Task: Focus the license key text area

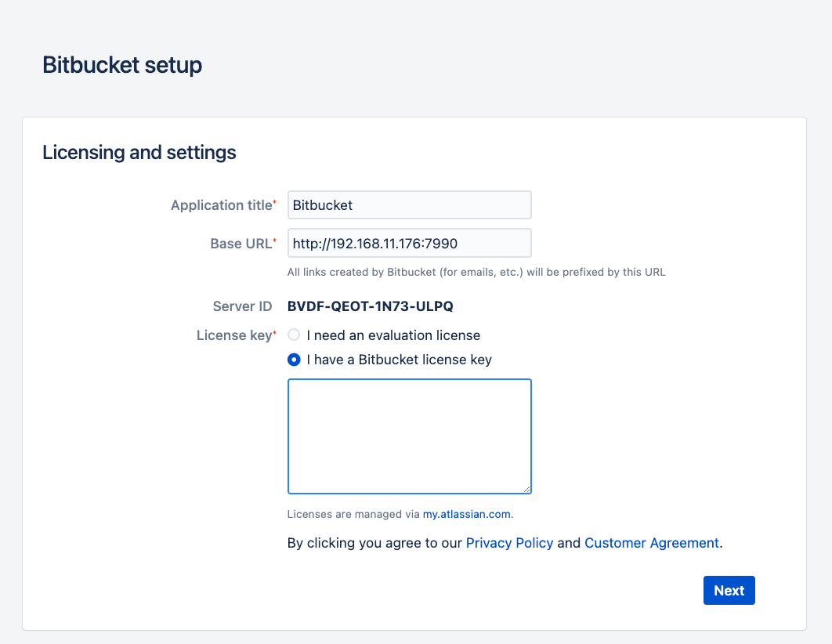Action: pos(409,436)
